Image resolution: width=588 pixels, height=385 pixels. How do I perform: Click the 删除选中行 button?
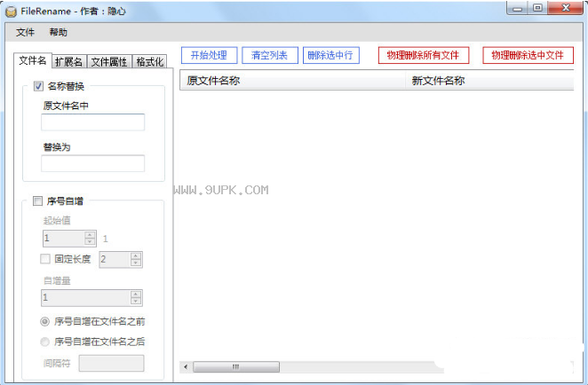(330, 55)
